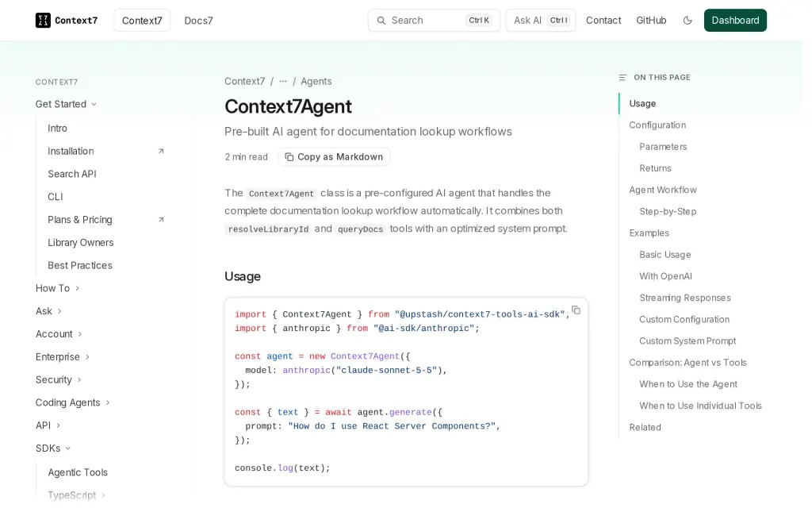Open the Search API page

click(x=72, y=174)
